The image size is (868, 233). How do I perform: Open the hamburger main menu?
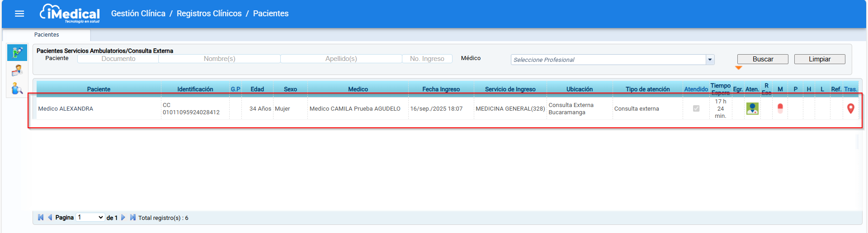19,14
